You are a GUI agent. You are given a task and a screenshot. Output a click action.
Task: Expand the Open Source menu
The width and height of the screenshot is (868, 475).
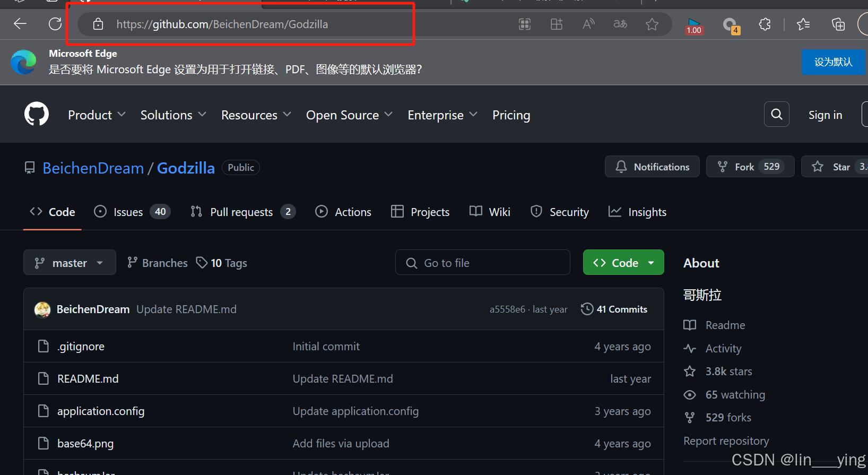[x=349, y=115]
